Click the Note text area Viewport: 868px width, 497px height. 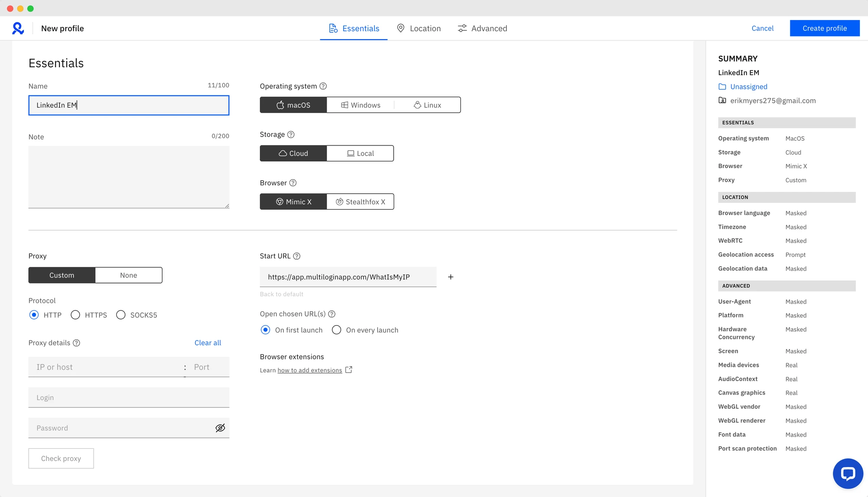[129, 177]
